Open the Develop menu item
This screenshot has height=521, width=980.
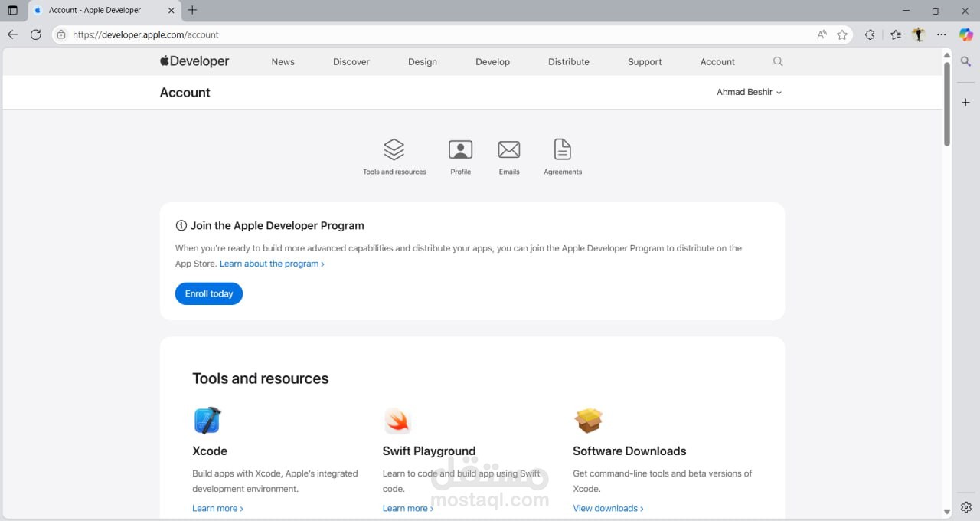492,62
